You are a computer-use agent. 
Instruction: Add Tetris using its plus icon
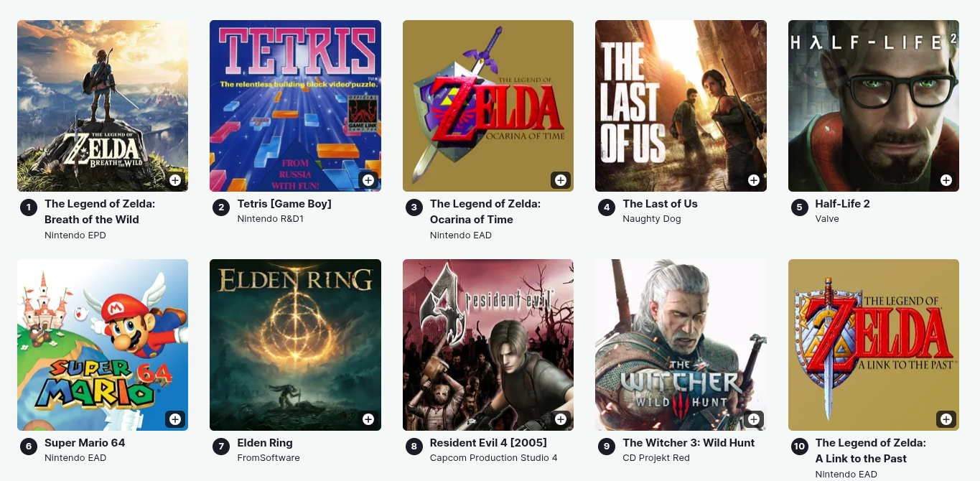point(368,180)
